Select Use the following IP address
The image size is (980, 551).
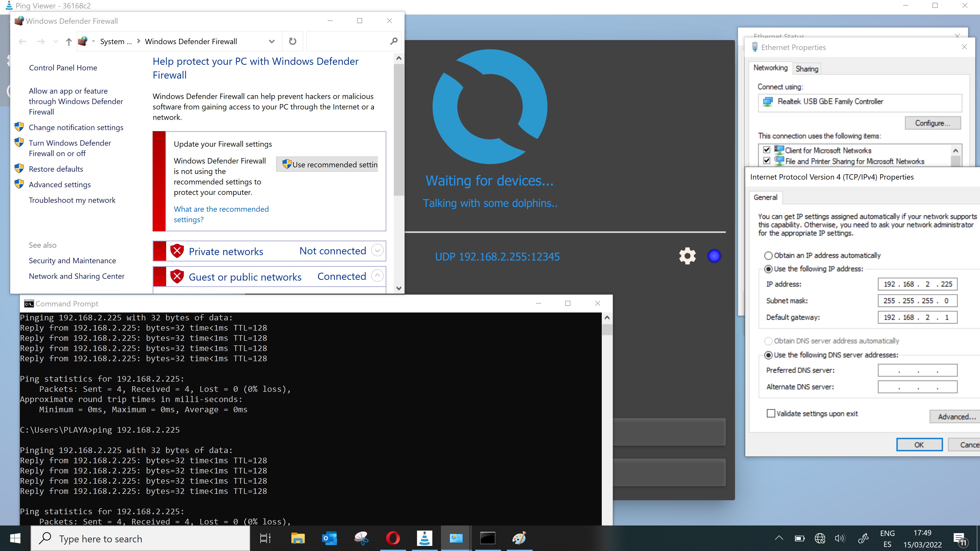coord(768,269)
